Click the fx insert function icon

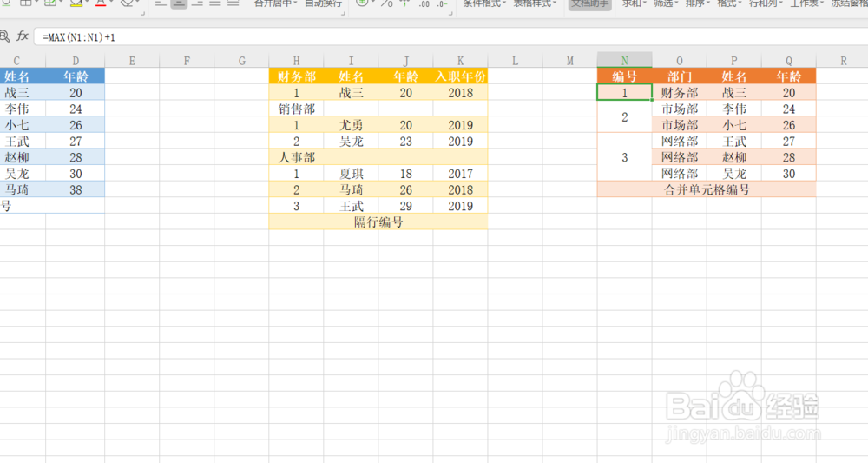(x=23, y=36)
